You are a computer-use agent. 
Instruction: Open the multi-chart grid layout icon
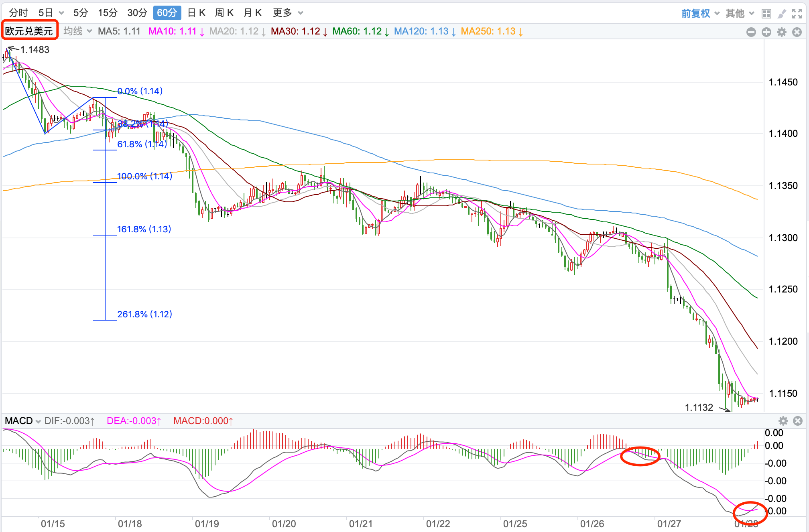point(766,13)
